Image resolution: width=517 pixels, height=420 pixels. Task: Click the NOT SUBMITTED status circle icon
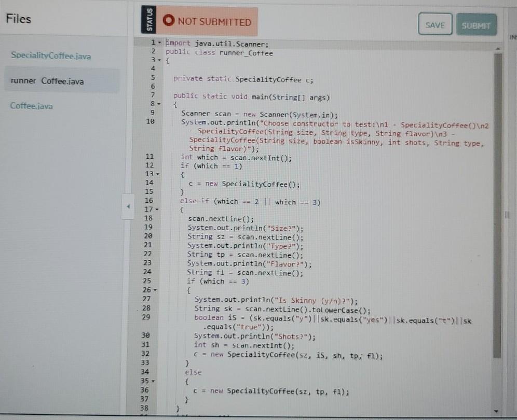(x=169, y=20)
